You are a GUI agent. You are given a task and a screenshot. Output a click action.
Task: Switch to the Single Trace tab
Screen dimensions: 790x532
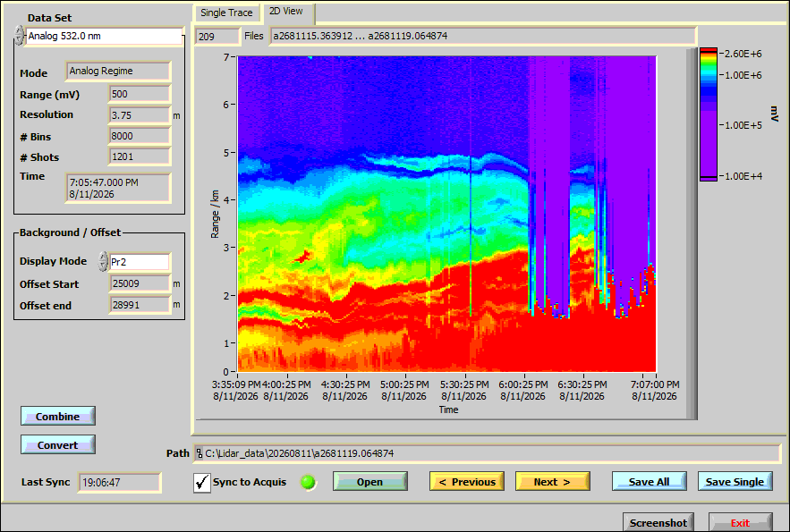pos(226,13)
